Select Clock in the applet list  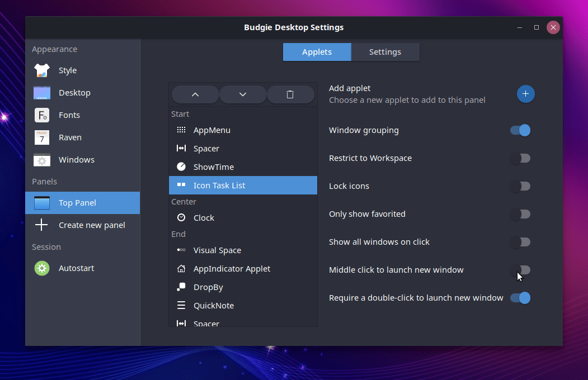coord(204,218)
